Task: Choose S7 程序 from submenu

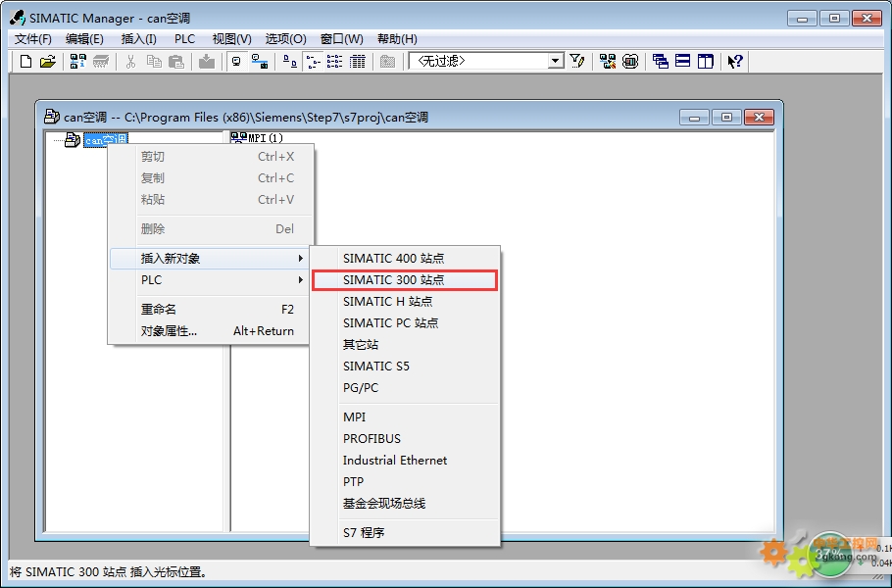Action: pos(405,533)
